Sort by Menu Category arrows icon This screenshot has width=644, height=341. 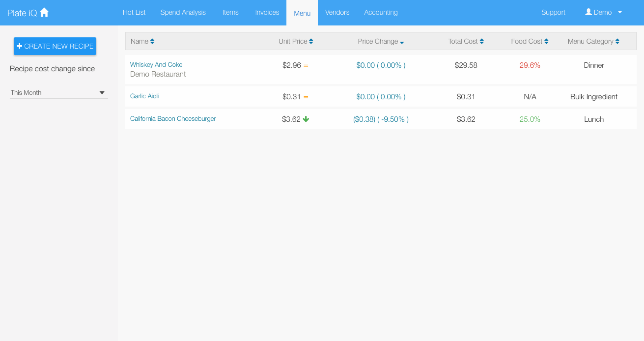[617, 41]
